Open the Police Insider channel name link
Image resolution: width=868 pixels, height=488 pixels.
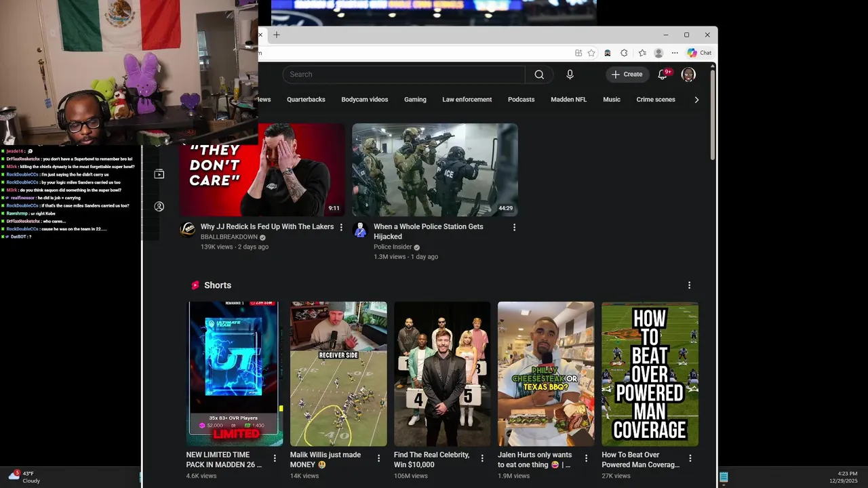click(x=393, y=247)
